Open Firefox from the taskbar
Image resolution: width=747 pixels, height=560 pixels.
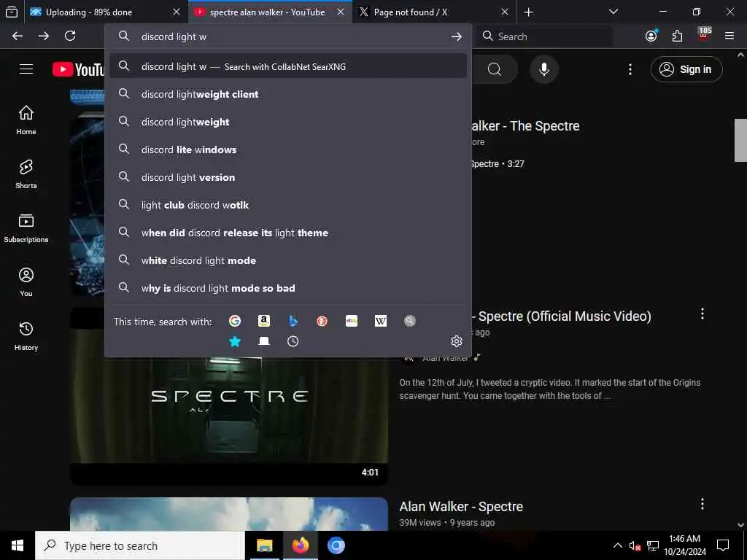tap(300, 545)
